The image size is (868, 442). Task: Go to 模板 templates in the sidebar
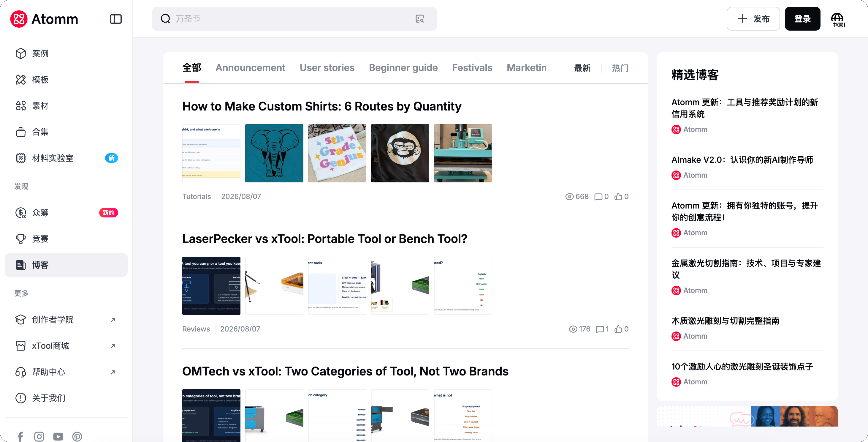pos(66,80)
